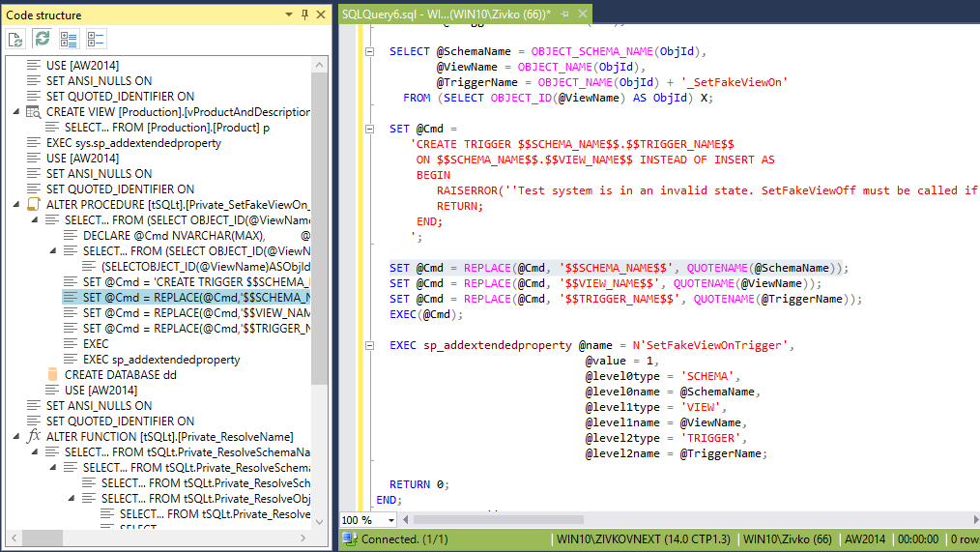Collapse the SET @Cmd code block in editor
The image size is (980, 552).
pos(369,129)
